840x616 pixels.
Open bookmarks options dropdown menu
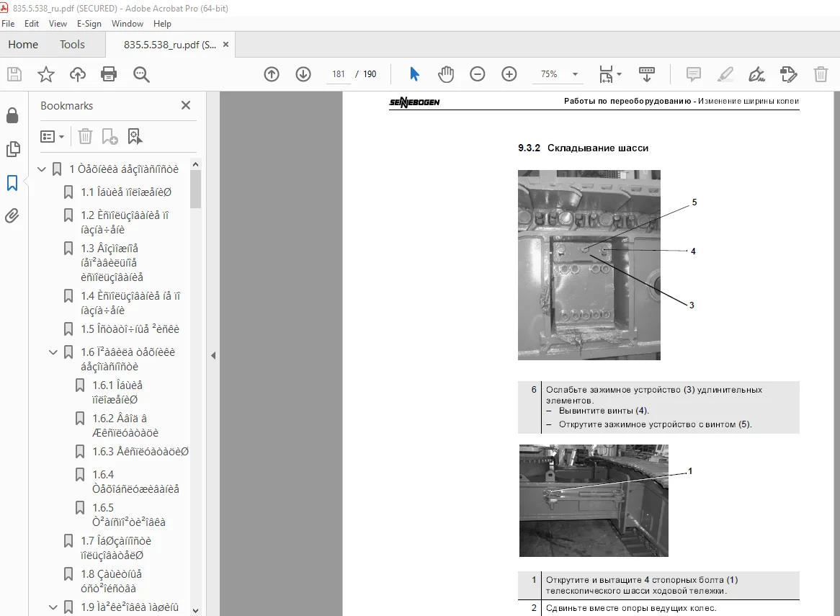[x=52, y=137]
